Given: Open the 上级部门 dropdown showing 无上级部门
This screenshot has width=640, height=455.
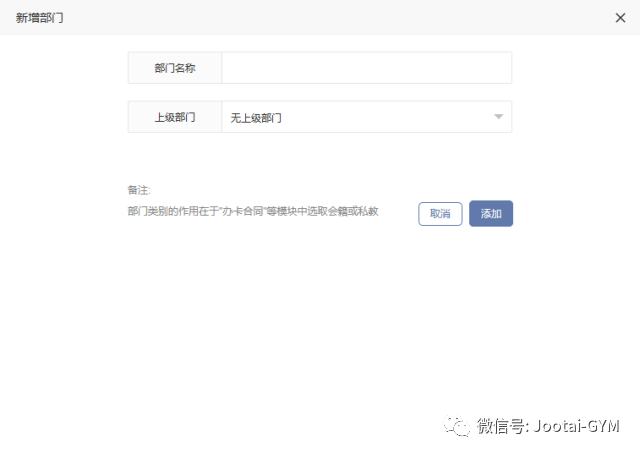Looking at the screenshot, I should (367, 117).
